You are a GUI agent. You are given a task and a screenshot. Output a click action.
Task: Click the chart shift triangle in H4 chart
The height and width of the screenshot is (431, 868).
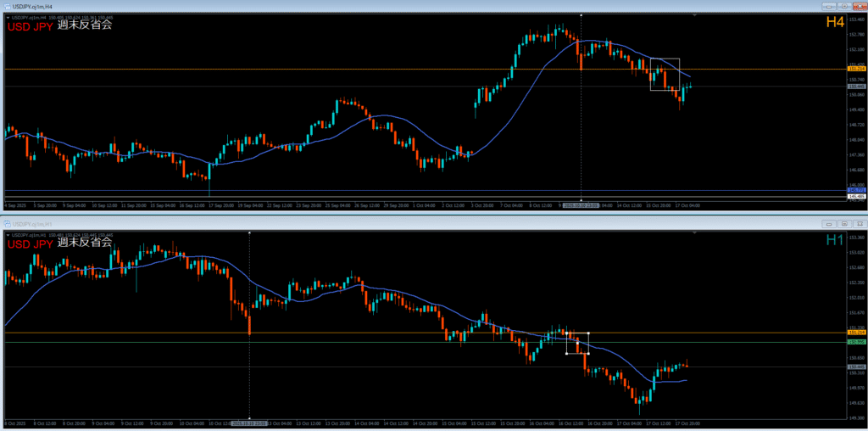coord(694,15)
